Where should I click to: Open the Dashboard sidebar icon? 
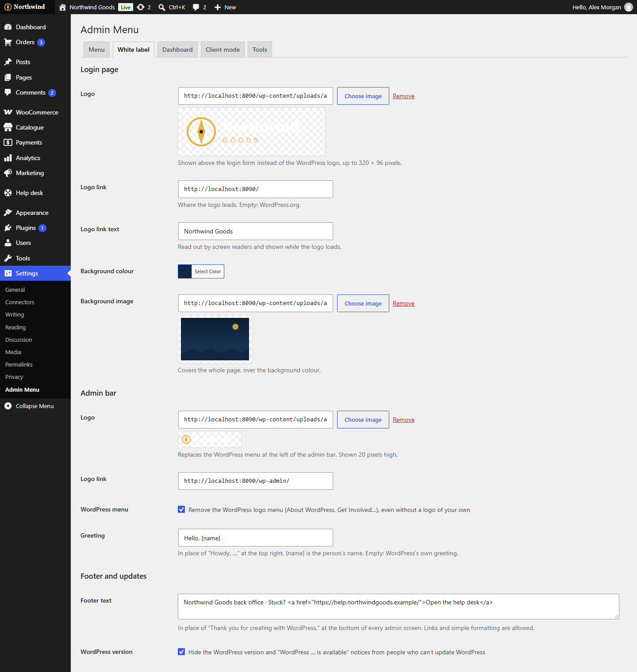click(8, 27)
